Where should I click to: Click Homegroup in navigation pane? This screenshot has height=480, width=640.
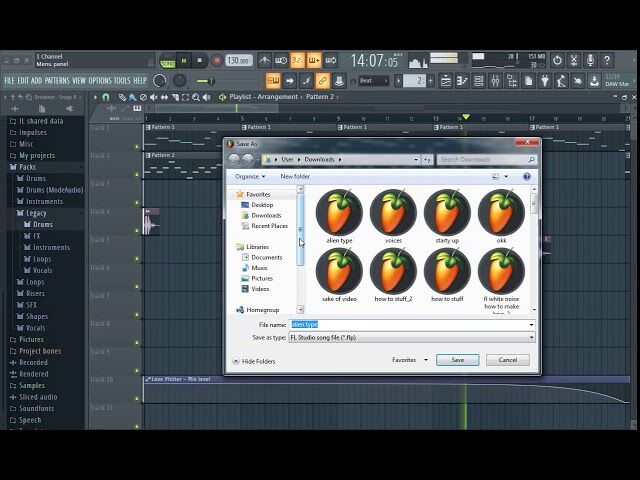(262, 310)
